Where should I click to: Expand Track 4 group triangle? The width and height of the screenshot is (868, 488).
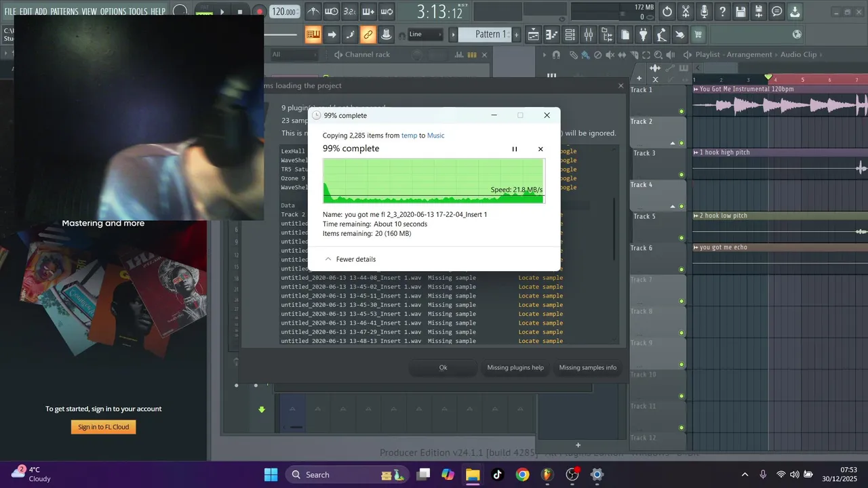click(x=673, y=206)
